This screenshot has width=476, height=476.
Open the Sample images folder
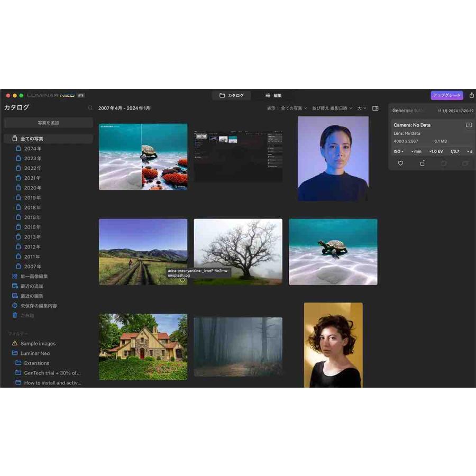tap(38, 343)
